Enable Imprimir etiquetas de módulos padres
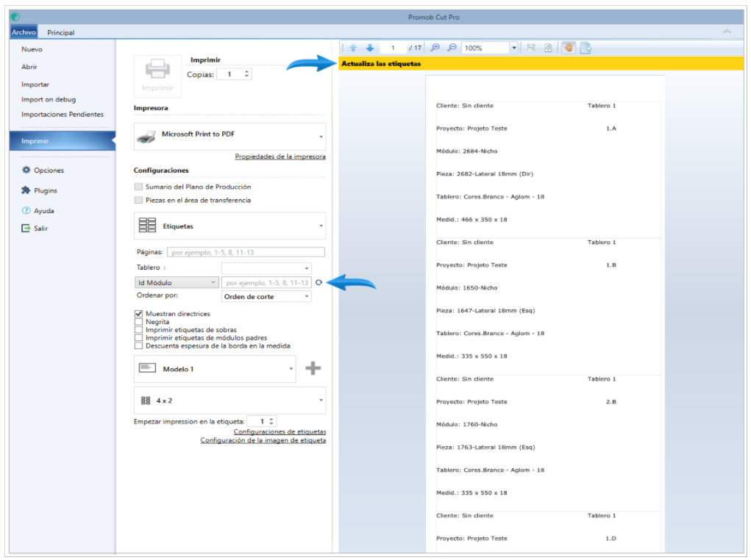This screenshot has width=751, height=560. [138, 338]
